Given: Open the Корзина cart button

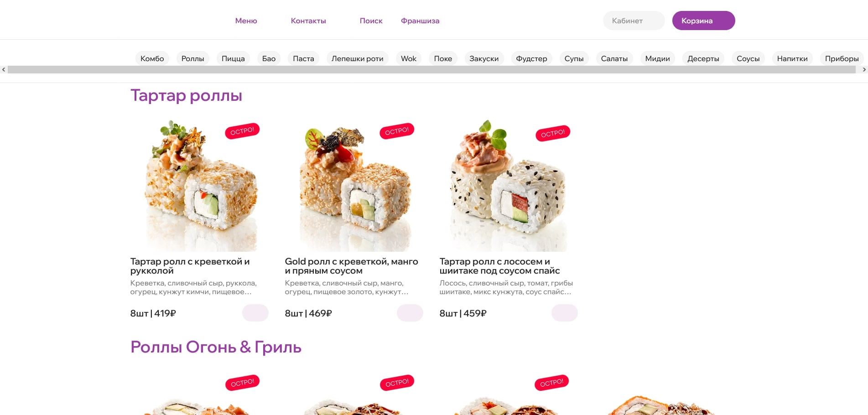Looking at the screenshot, I should point(703,21).
